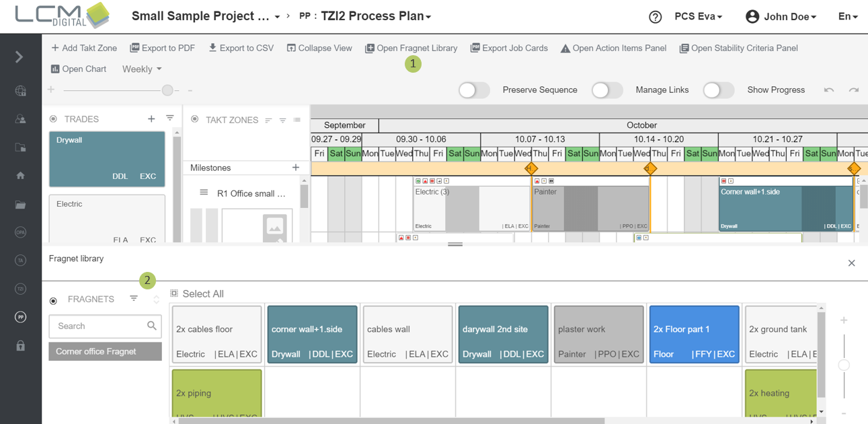Click the redo arrow icon
The image size is (868, 424).
[853, 90]
